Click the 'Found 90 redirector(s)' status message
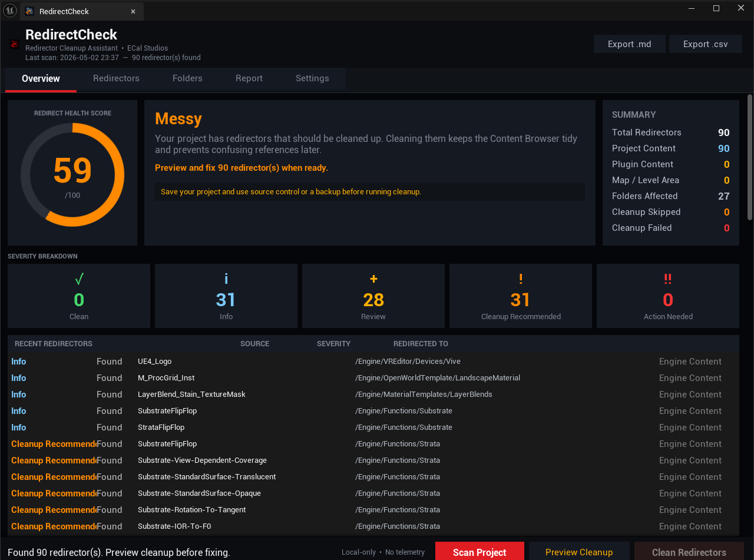The height and width of the screenshot is (560, 754). pos(118,552)
